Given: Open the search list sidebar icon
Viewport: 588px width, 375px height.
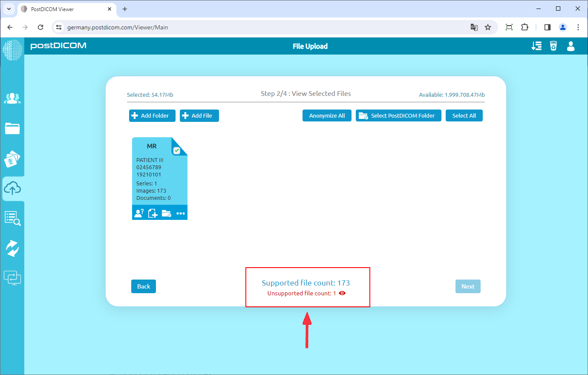Looking at the screenshot, I should click(x=12, y=218).
